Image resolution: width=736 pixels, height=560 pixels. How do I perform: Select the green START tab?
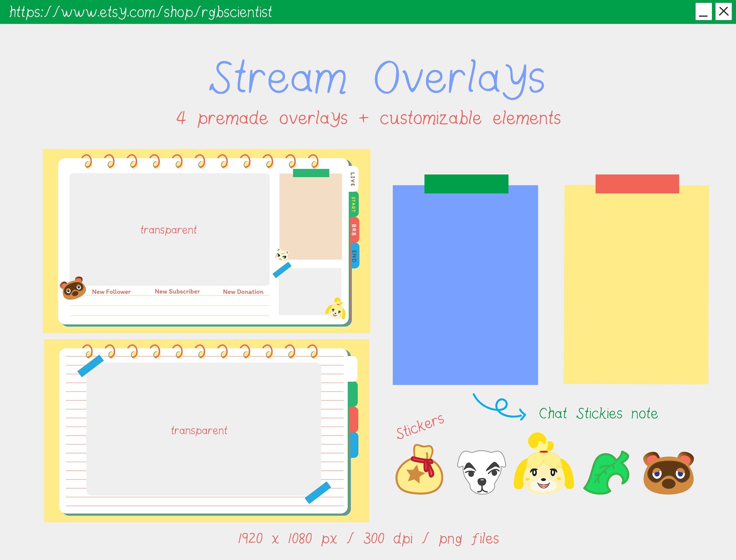(354, 204)
